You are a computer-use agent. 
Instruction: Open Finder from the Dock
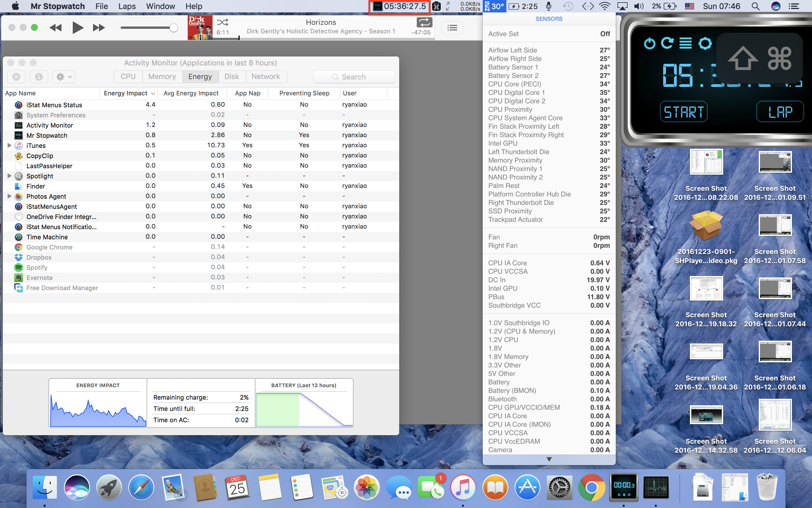coord(45,487)
